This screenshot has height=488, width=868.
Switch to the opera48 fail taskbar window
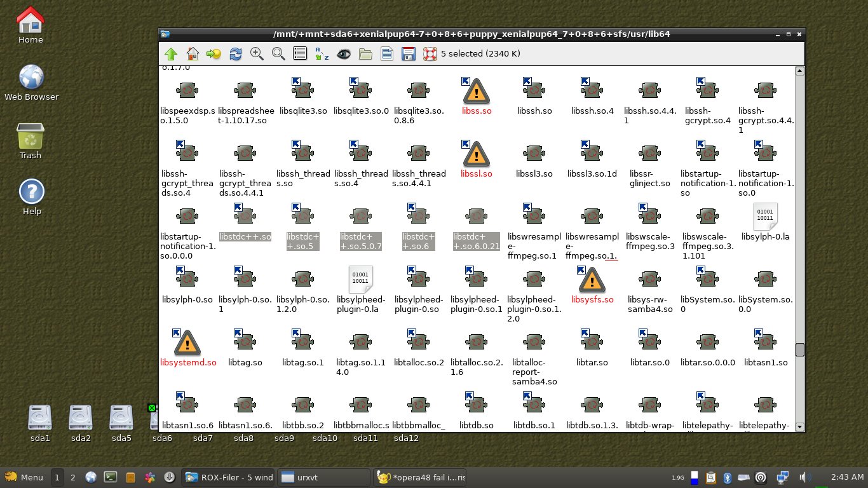(421, 477)
